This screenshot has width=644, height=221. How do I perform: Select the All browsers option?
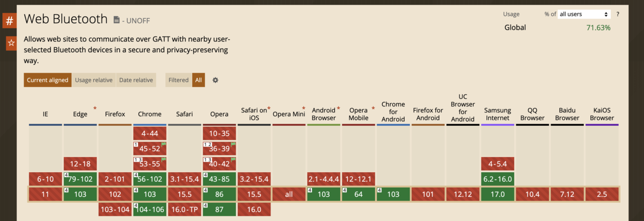pos(199,80)
